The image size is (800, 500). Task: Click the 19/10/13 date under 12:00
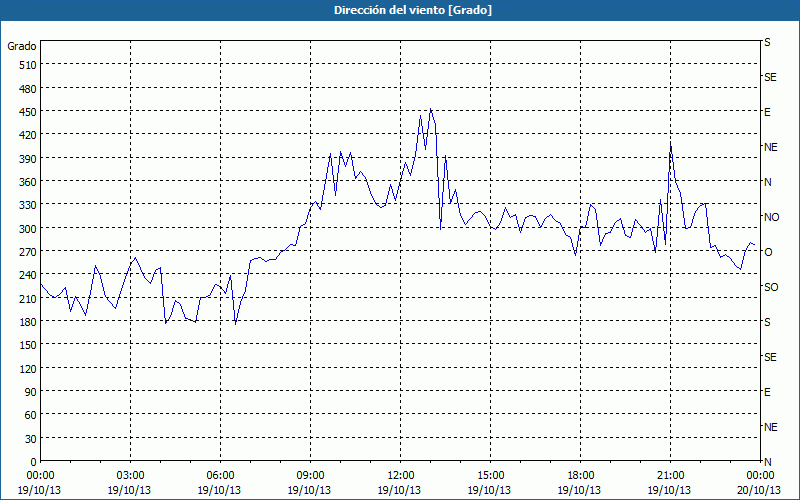coord(399,490)
